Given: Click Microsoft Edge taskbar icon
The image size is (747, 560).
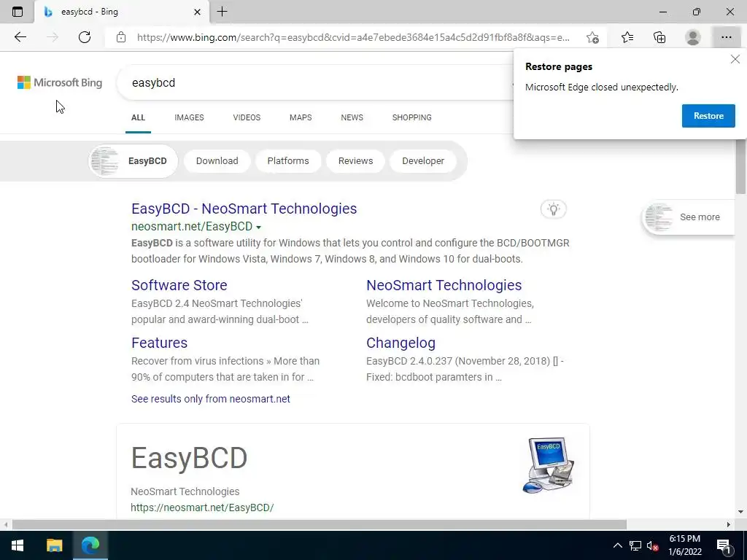Looking at the screenshot, I should [90, 545].
